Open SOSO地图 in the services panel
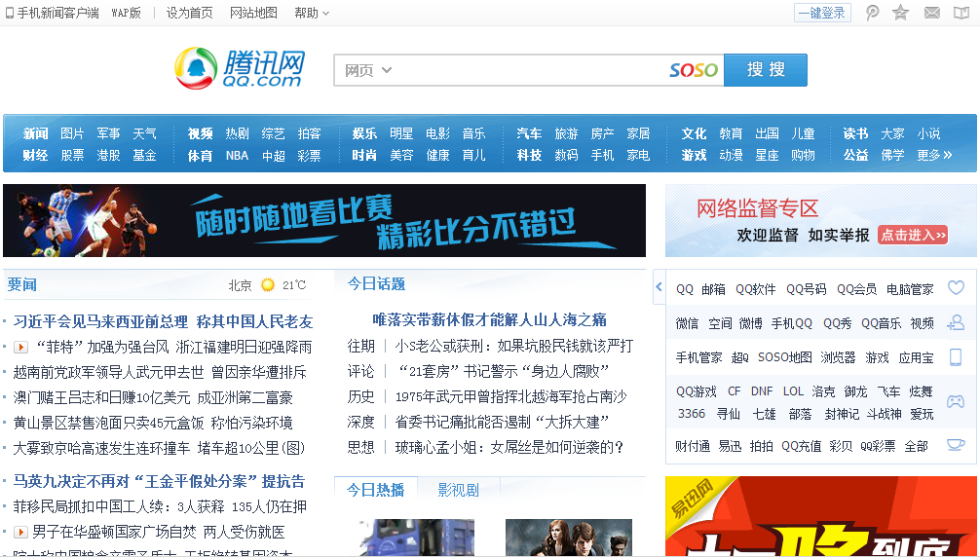 point(784,357)
